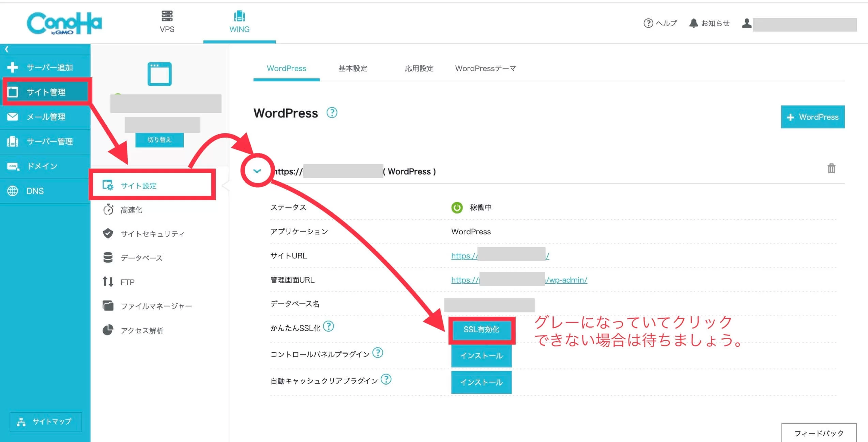
Task: Open the wp-admin 管理画面URL link
Action: (519, 280)
